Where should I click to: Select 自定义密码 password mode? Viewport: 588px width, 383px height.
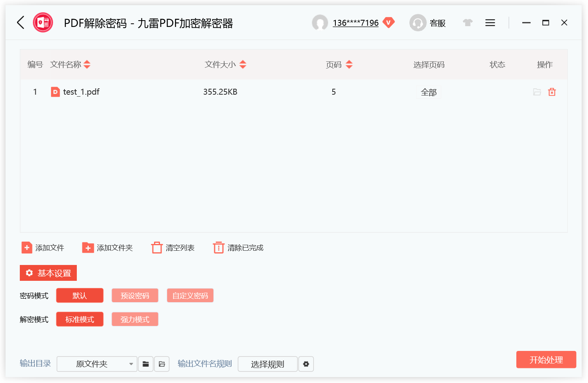point(190,295)
